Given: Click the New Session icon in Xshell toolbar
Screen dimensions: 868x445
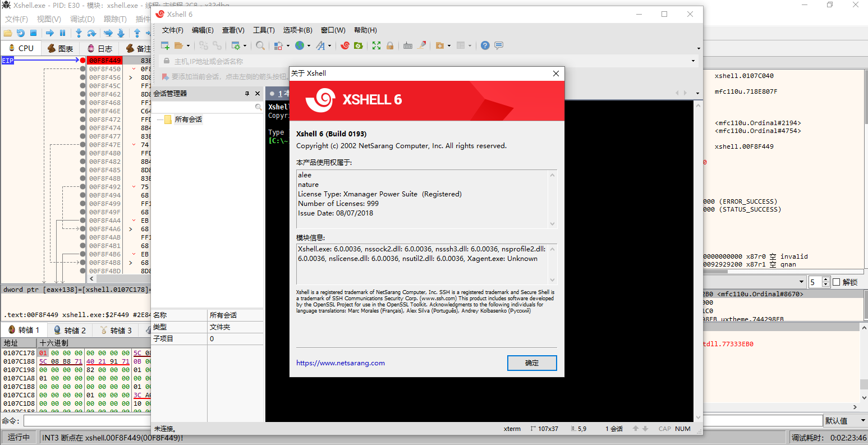Looking at the screenshot, I should (x=166, y=45).
